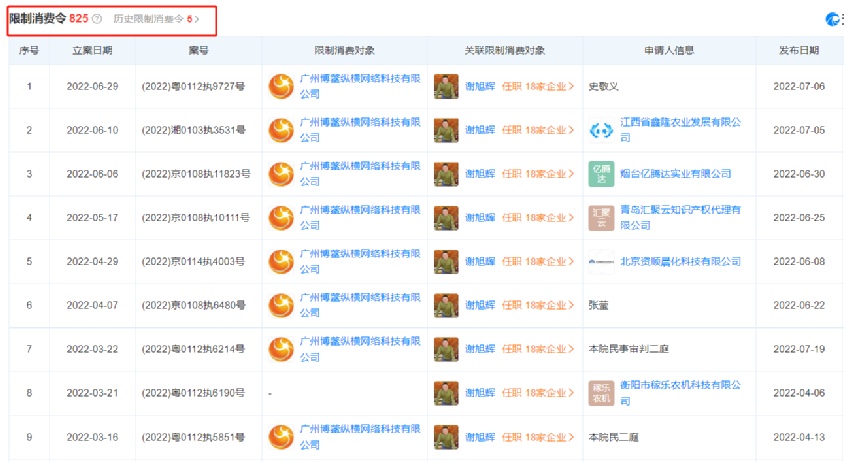Click the company logo in row 4 (执10111号)
This screenshot has width=844, height=462.
click(281, 218)
